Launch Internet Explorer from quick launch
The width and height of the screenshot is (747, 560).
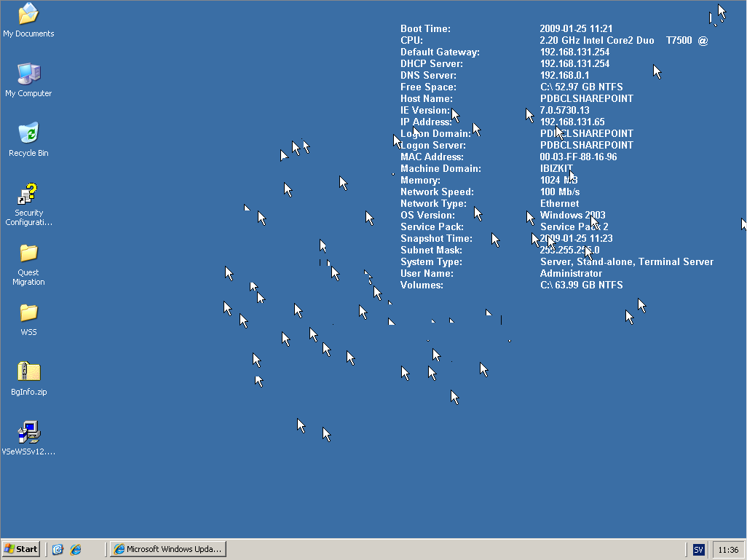coord(76,550)
